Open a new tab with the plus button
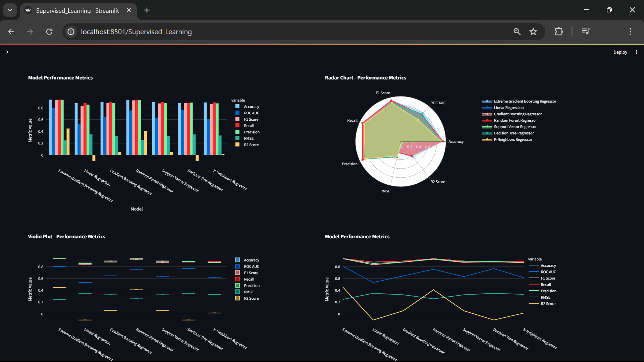 coord(147,10)
